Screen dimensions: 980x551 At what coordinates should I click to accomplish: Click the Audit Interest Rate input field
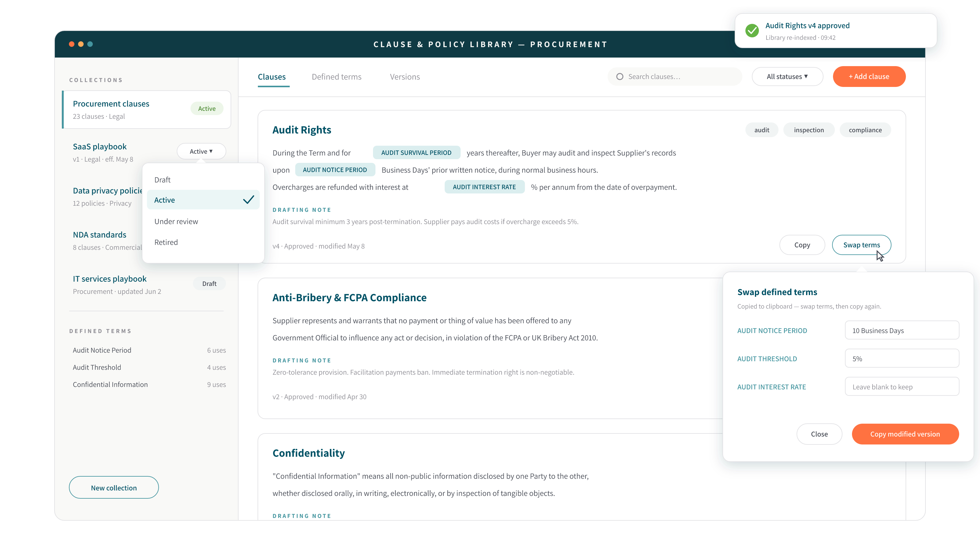(902, 386)
